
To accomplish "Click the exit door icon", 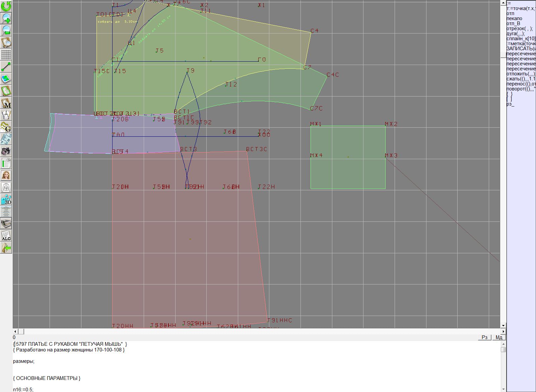I will coord(6,248).
